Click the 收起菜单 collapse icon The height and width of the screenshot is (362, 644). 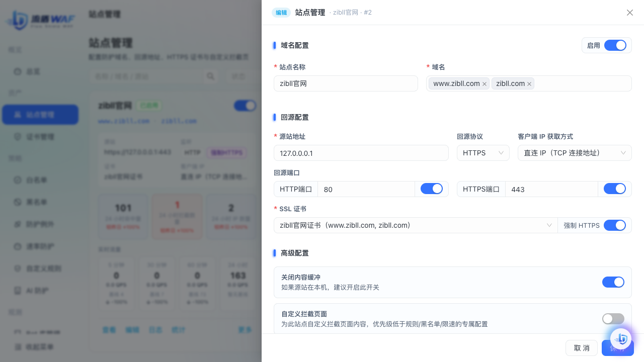pos(18,347)
